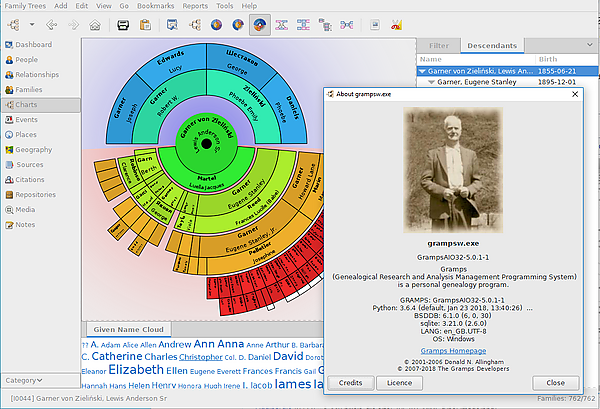Viewport: 600px width, 409px height.
Task: Open the clipboard toolbar icon
Action: (x=145, y=25)
